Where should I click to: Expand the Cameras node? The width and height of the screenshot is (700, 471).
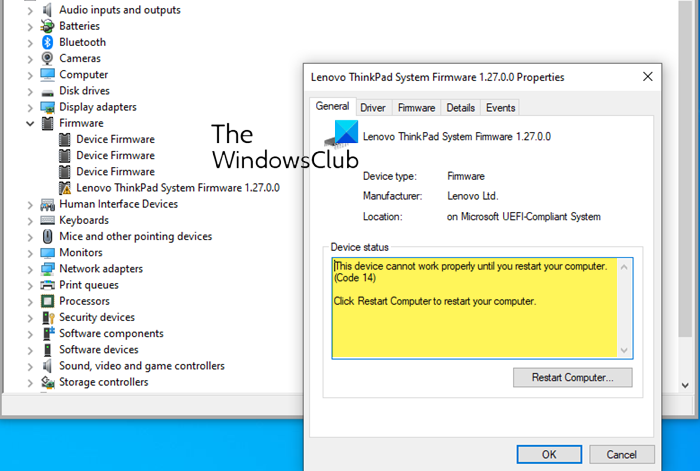click(29, 59)
